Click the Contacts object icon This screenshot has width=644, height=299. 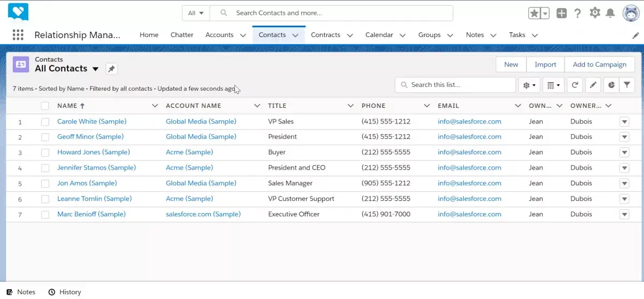point(21,64)
